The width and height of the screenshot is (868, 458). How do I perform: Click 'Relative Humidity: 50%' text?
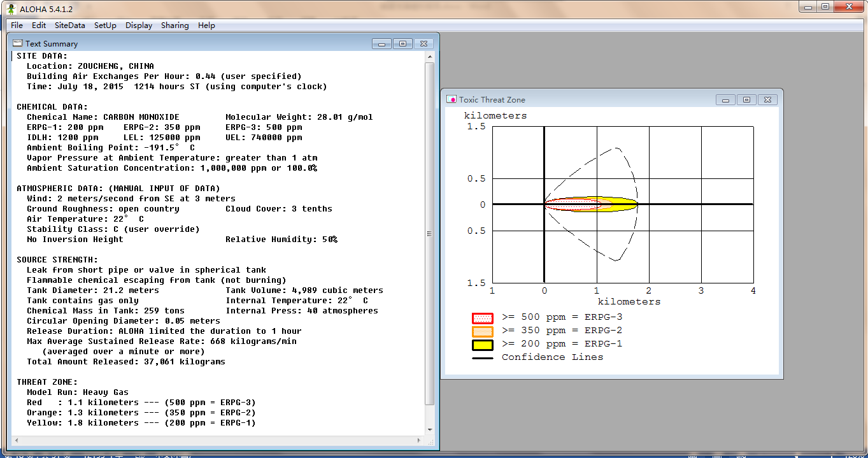281,240
